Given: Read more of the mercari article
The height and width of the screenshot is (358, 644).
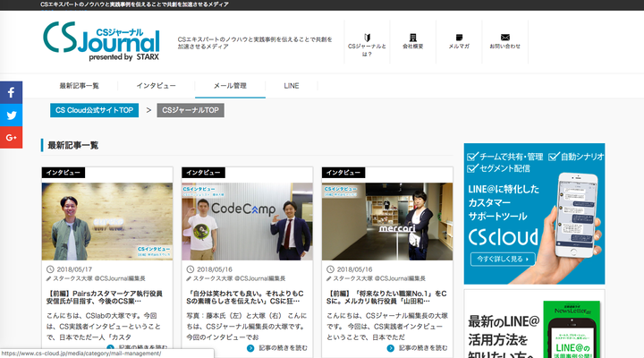Looking at the screenshot, I should coord(423,348).
